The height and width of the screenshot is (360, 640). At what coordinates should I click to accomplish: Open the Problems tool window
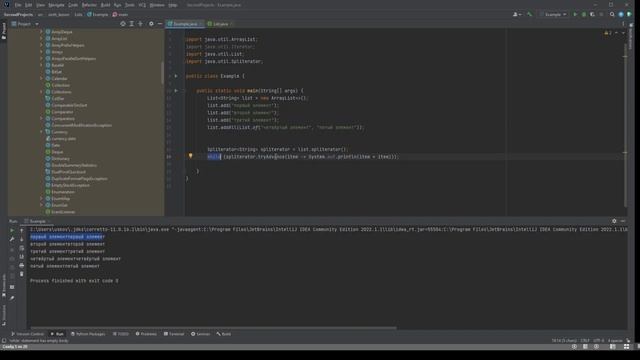(x=146, y=334)
